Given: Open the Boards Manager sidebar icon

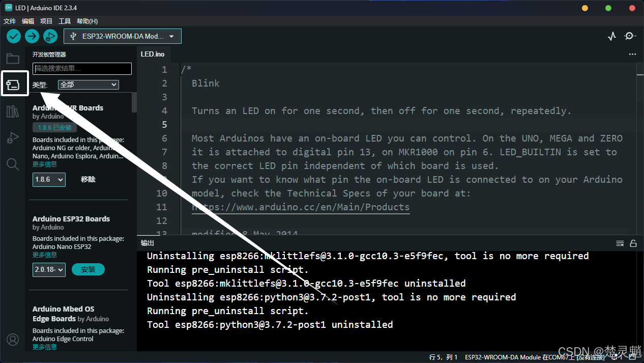Looking at the screenshot, I should pos(13,85).
